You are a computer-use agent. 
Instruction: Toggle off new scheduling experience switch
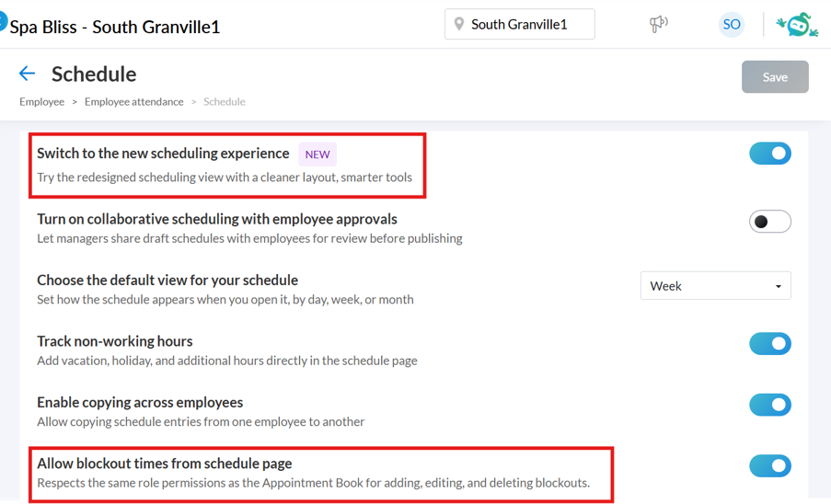770,154
